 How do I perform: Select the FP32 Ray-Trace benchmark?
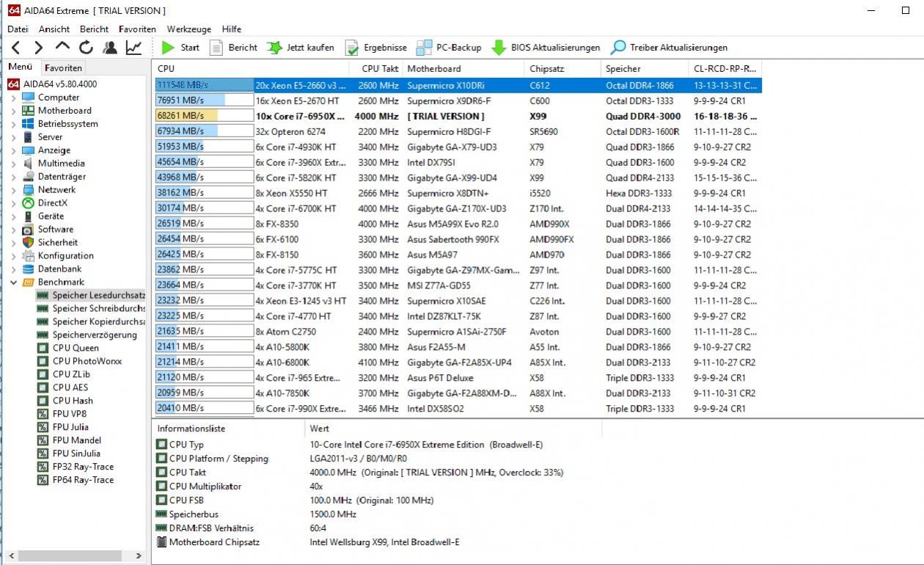point(83,467)
